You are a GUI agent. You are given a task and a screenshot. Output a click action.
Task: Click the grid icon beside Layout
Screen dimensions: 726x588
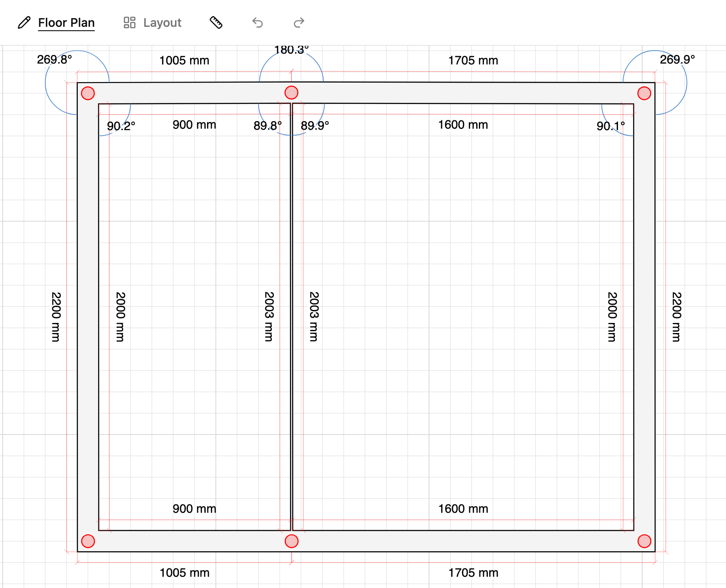pos(130,22)
